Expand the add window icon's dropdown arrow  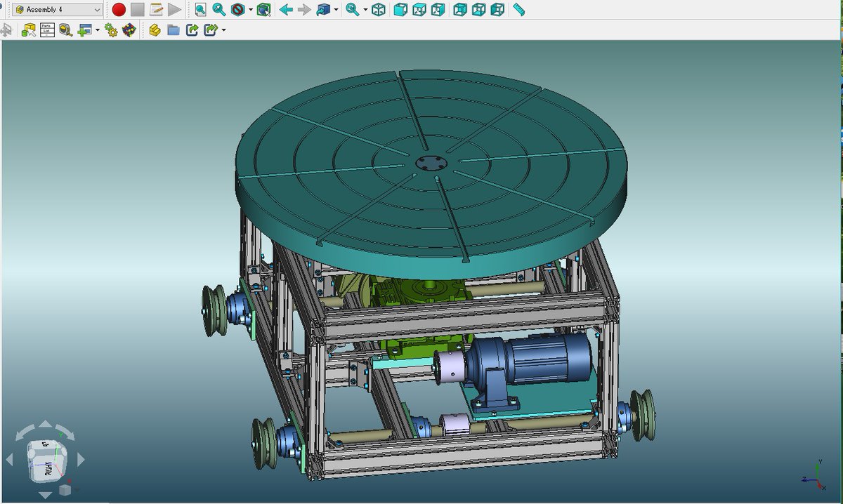coord(97,31)
